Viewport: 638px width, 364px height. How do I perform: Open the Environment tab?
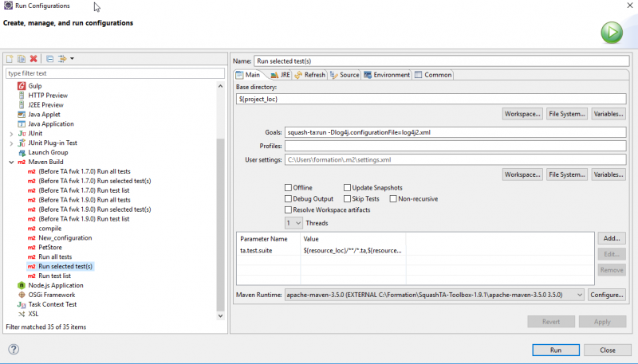386,75
